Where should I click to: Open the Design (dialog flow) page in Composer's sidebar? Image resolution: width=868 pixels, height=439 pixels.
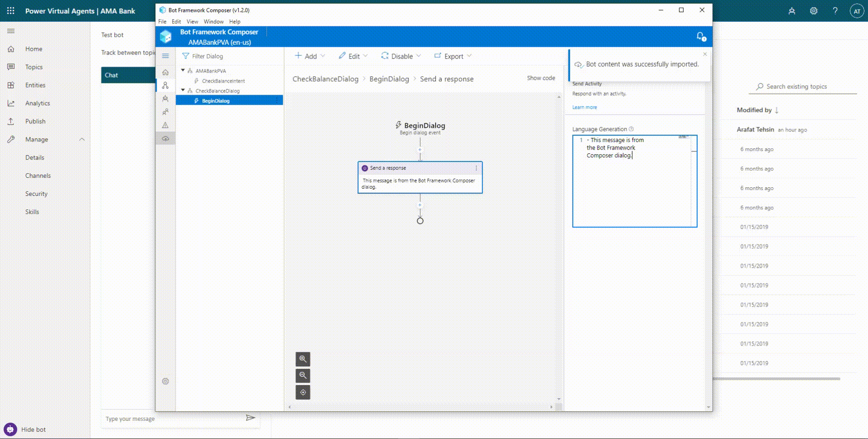[x=165, y=85]
